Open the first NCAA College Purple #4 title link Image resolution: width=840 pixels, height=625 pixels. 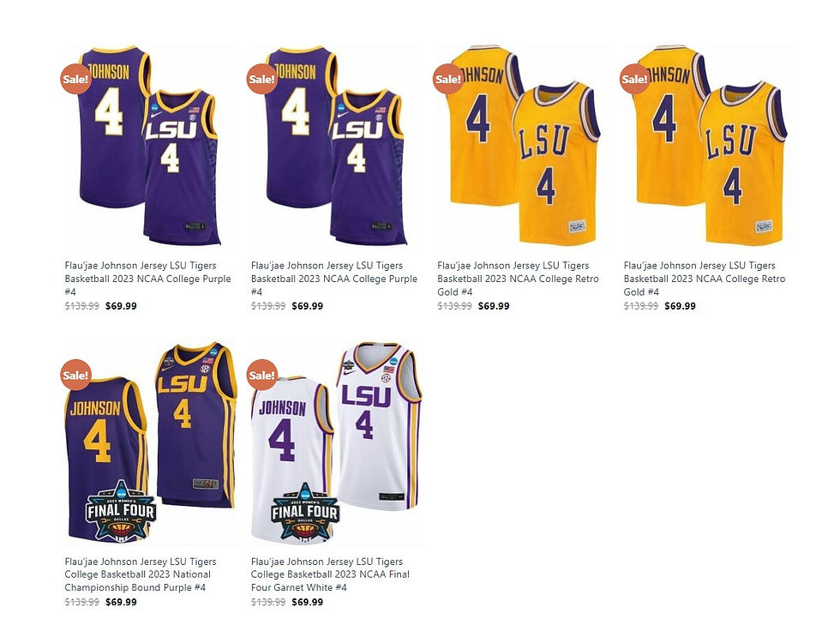(x=147, y=279)
